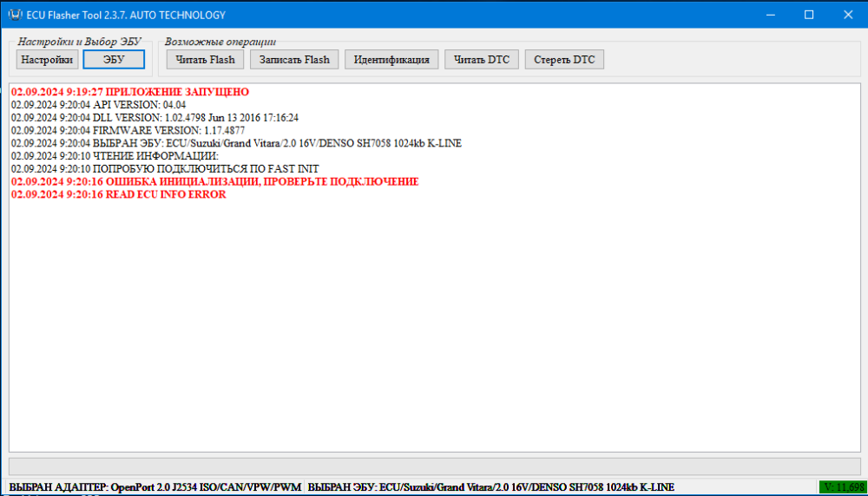The height and width of the screenshot is (496, 868).
Task: Click the Читать Flash button
Action: (x=205, y=60)
